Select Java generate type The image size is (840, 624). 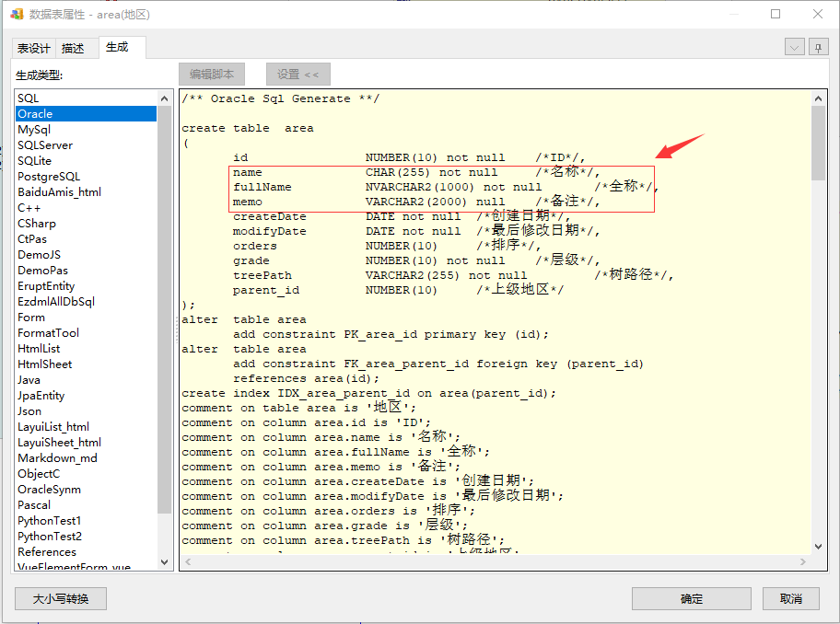(x=87, y=379)
